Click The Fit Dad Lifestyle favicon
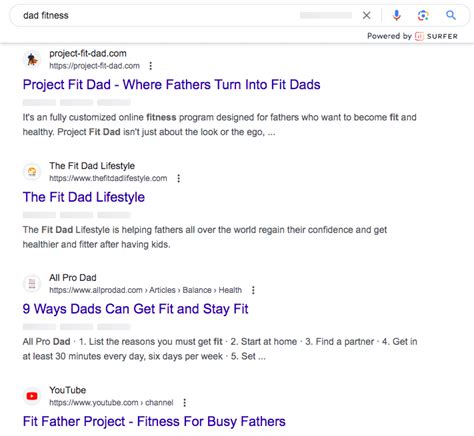474x436 pixels. pyautogui.click(x=32, y=172)
